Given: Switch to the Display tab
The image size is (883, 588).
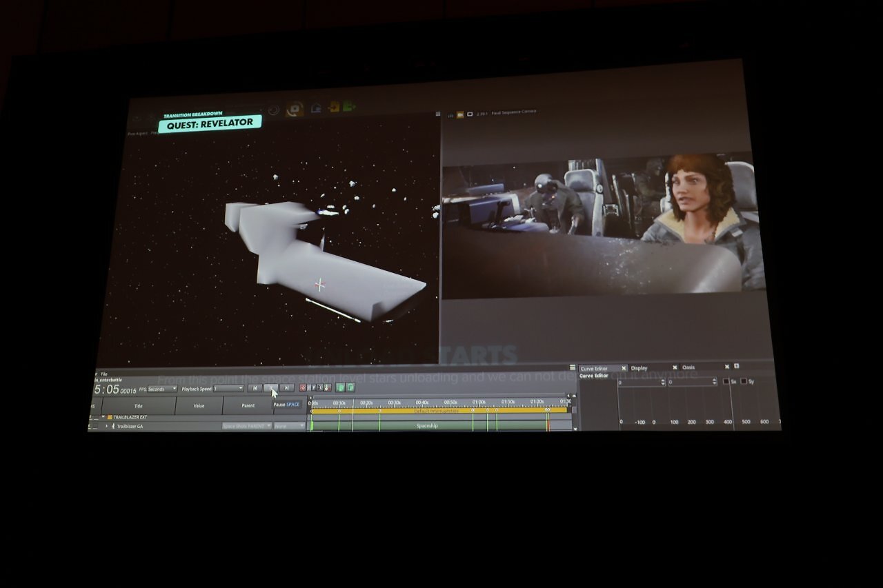Looking at the screenshot, I should coord(639,368).
